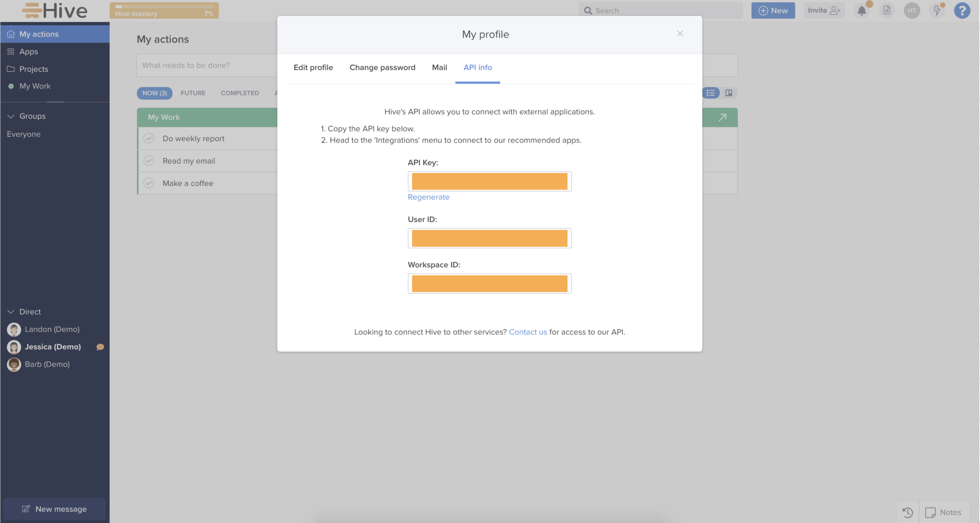The height and width of the screenshot is (523, 980).
Task: Open the history clock icon
Action: [x=908, y=512]
